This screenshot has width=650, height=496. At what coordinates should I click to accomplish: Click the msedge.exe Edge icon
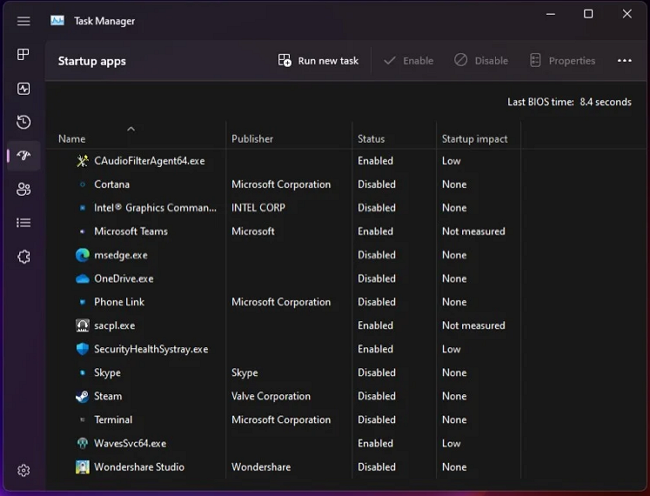(x=82, y=255)
